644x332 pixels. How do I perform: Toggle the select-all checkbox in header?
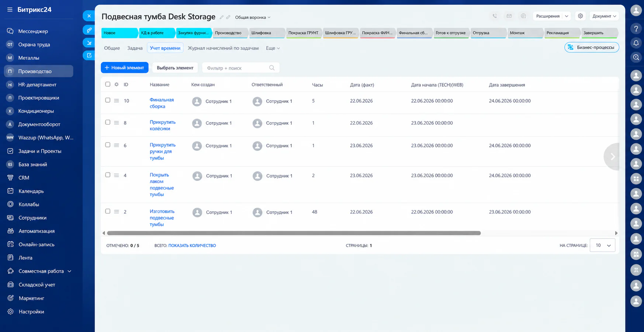tap(108, 84)
